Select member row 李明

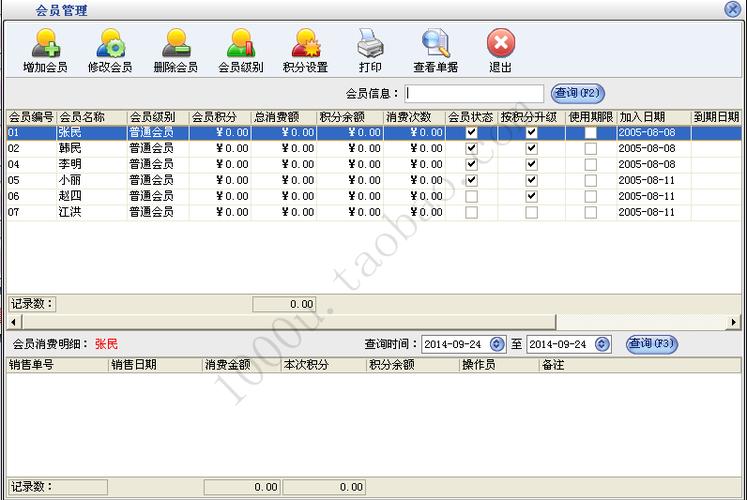(374, 164)
